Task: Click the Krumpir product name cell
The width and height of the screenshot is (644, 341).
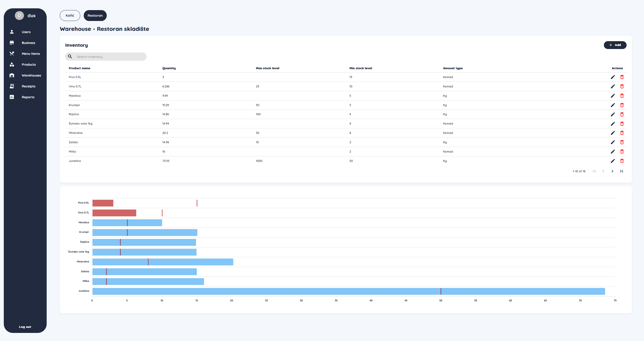Action: pyautogui.click(x=74, y=105)
